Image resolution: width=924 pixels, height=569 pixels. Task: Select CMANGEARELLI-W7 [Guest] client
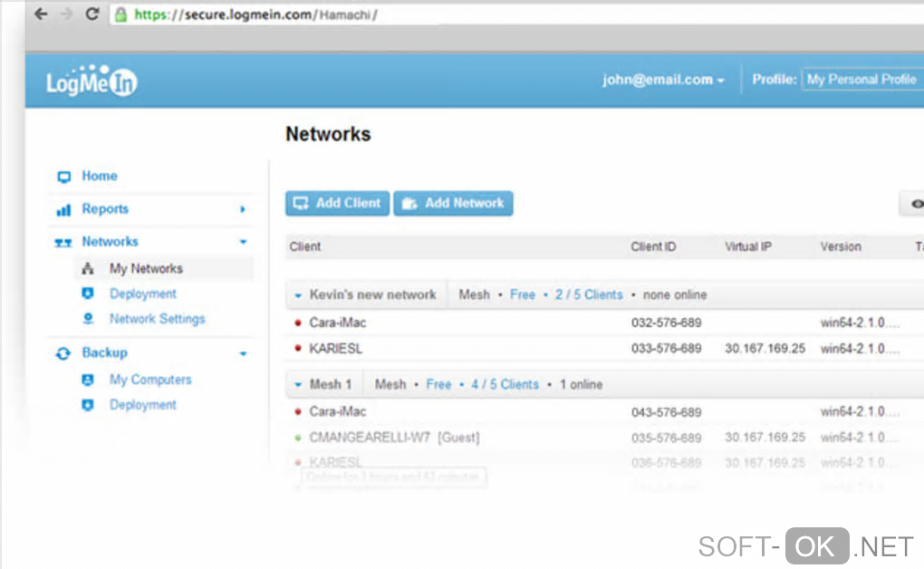tap(395, 438)
